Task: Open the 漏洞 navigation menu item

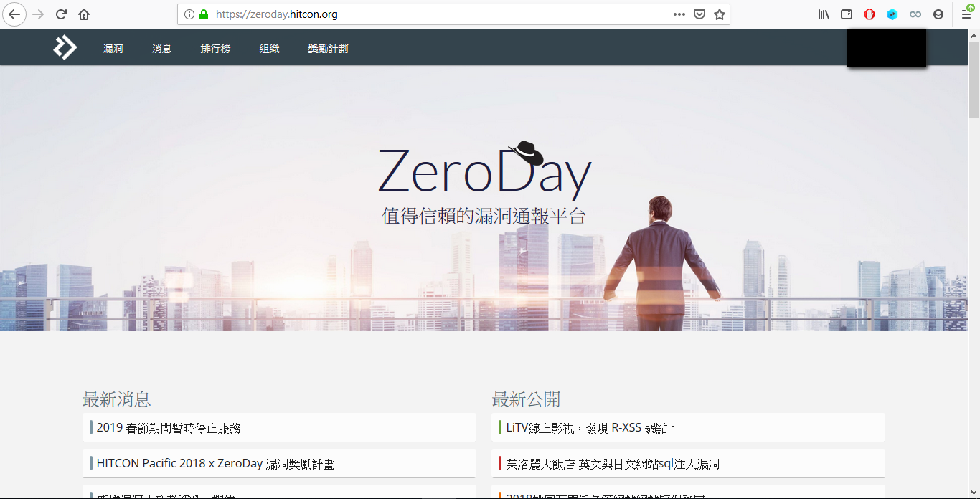Action: [113, 49]
